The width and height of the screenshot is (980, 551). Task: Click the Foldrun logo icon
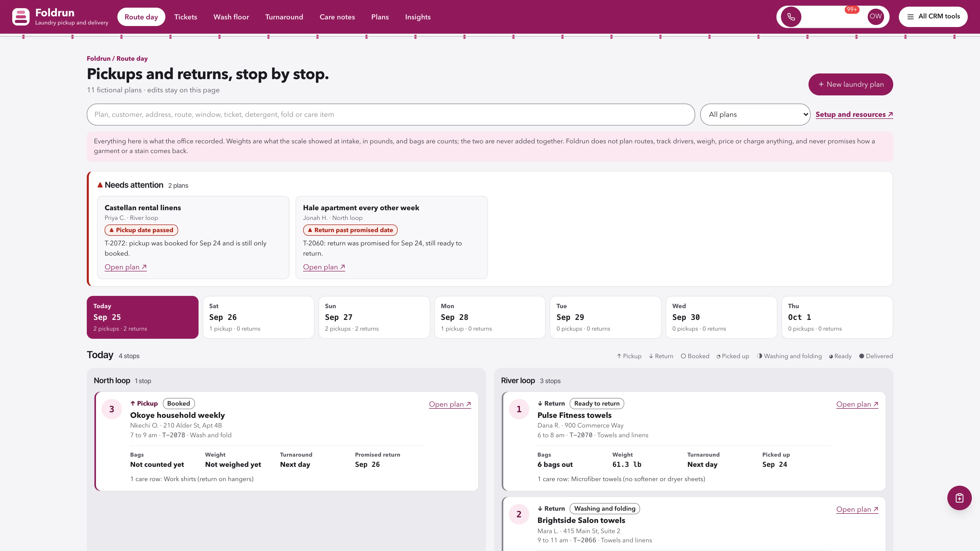[x=20, y=17]
